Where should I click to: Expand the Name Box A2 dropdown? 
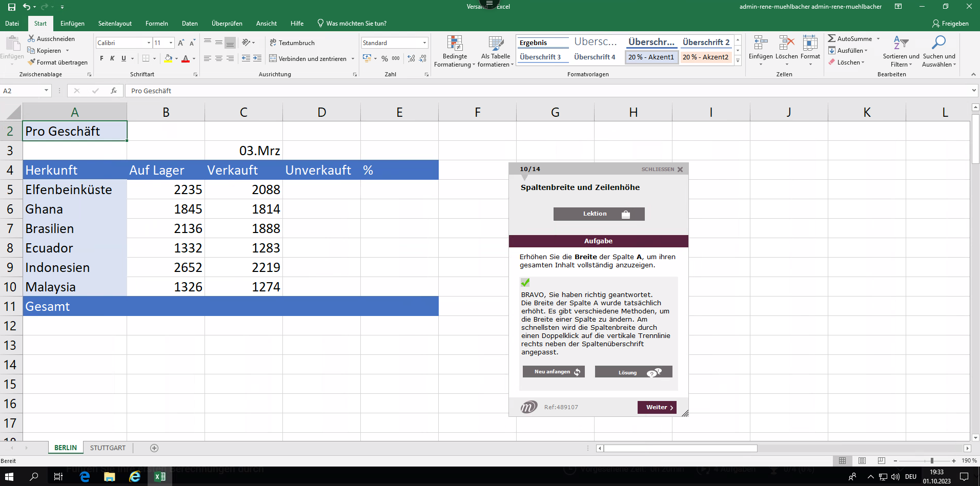[46, 91]
